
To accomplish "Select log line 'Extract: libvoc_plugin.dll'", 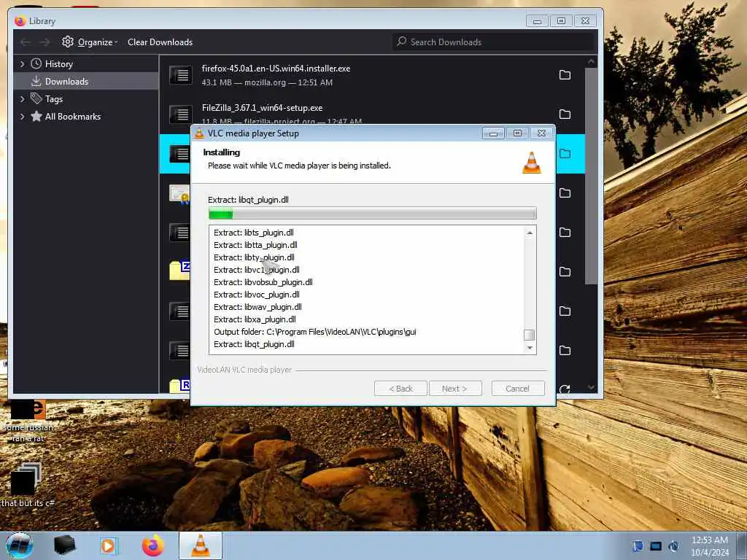I will click(256, 295).
